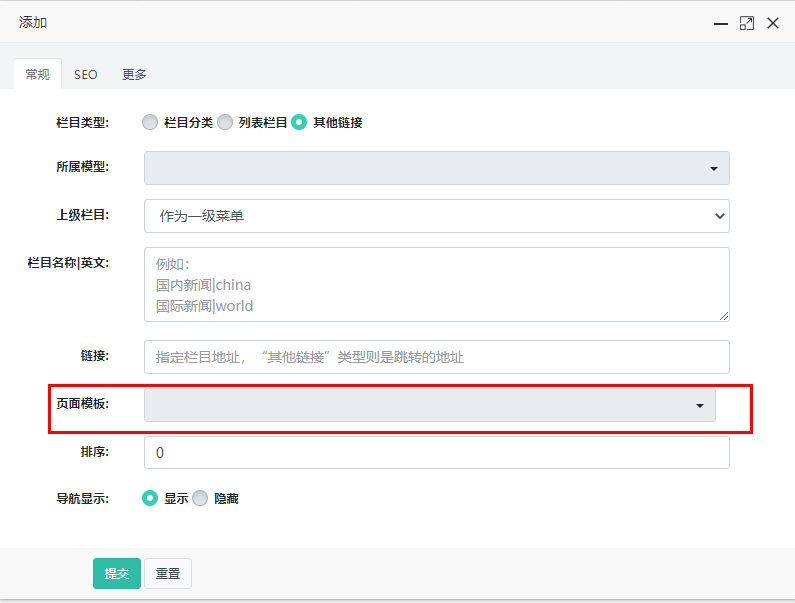Open the 更多 tab
The height and width of the screenshot is (603, 795).
pyautogui.click(x=134, y=75)
